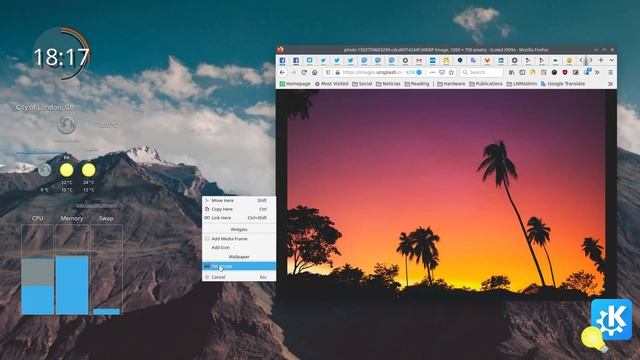
Task: Switch to the yellow arch icon tab
Action: 446,60
